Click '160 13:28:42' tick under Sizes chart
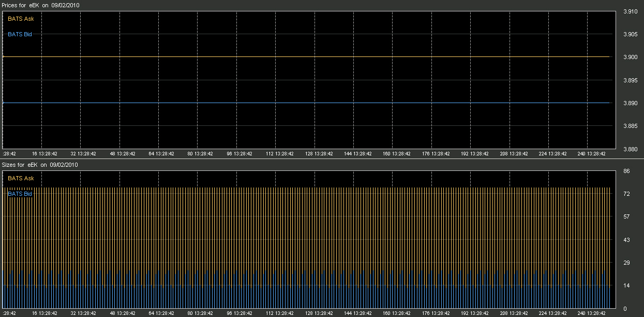 (397, 313)
